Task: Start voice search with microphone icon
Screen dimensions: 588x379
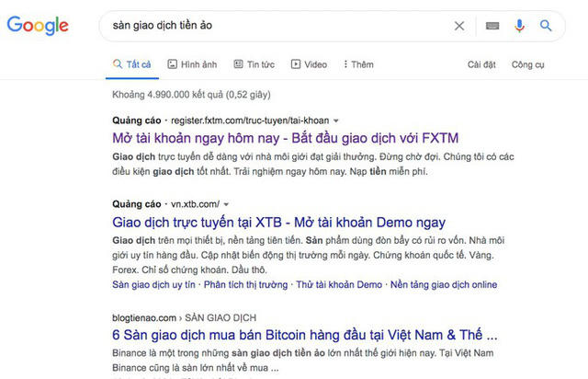Action: pos(519,26)
